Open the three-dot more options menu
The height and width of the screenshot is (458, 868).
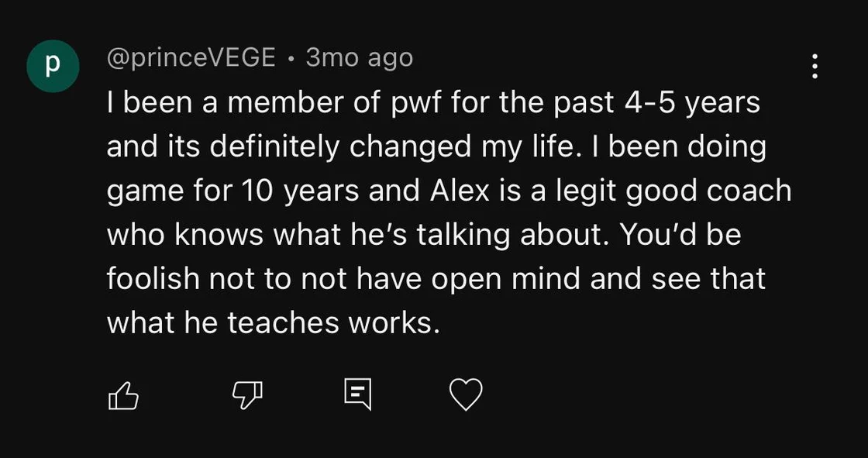pyautogui.click(x=815, y=67)
